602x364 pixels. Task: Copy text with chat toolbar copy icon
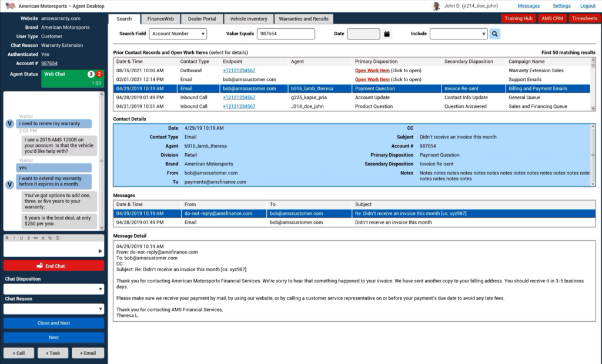[50, 238]
